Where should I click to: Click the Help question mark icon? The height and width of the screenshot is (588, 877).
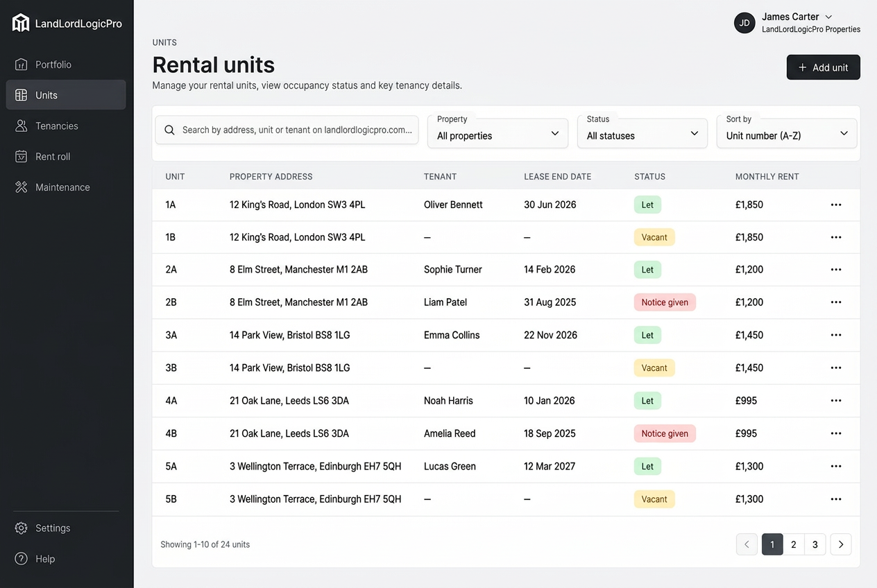tap(22, 559)
